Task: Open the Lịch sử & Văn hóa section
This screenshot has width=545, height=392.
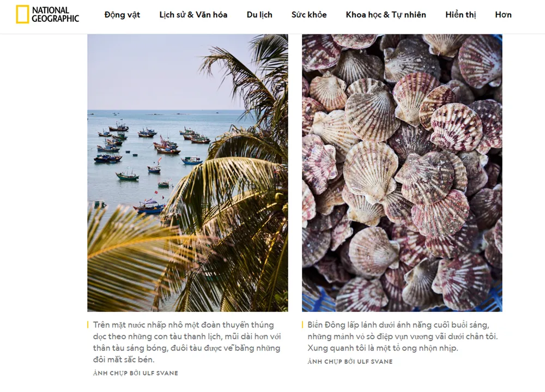Action: coord(193,15)
